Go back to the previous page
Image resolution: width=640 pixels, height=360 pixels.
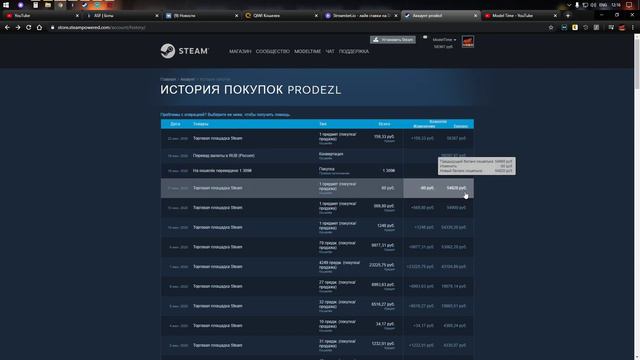tap(7, 27)
